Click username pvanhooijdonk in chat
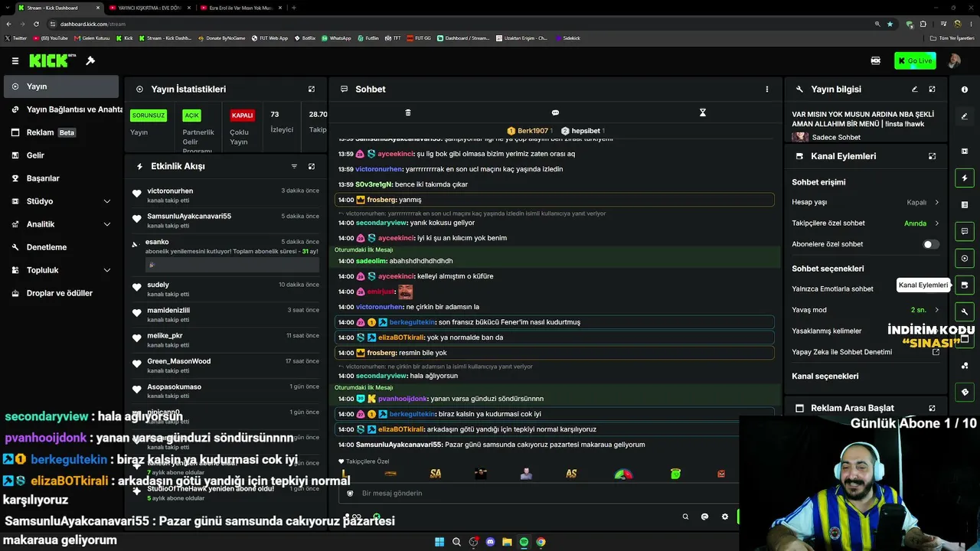 point(402,399)
